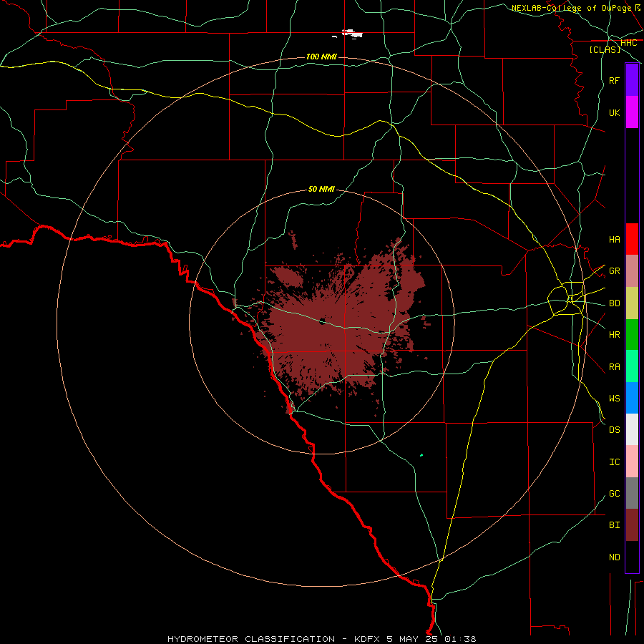Image resolution: width=644 pixels, height=644 pixels.
Task: Click the [CLAS] units label
Action: click(x=605, y=49)
